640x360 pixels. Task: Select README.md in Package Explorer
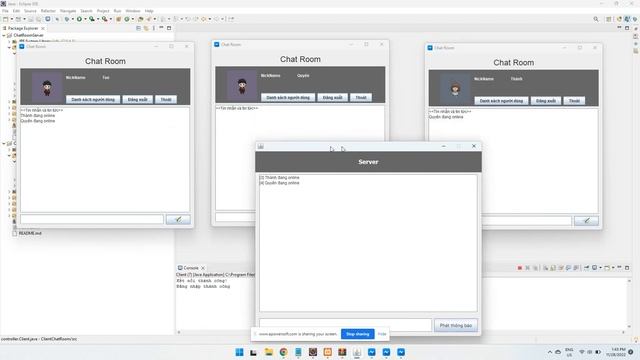[30, 233]
